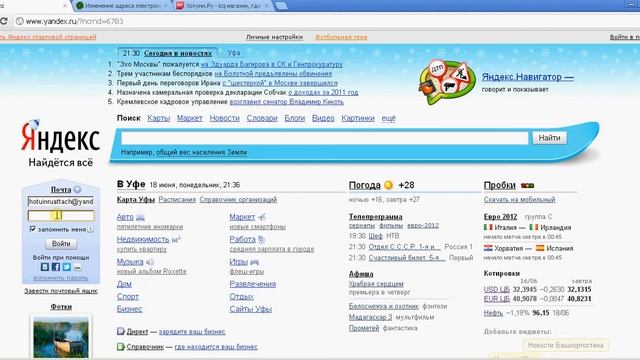
Task: Click the help icon next to запомнить меня
Action: 91,229
